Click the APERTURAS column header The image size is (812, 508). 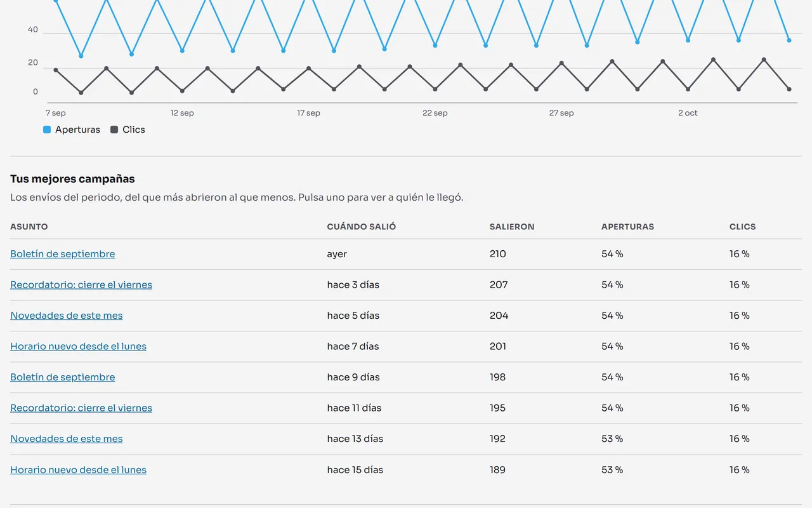coord(627,227)
